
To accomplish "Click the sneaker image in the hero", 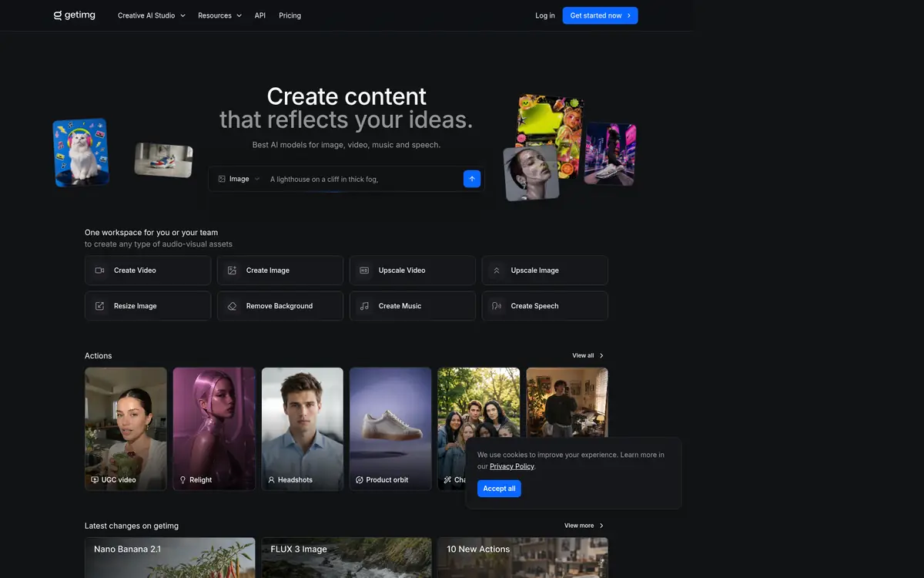I will [163, 160].
